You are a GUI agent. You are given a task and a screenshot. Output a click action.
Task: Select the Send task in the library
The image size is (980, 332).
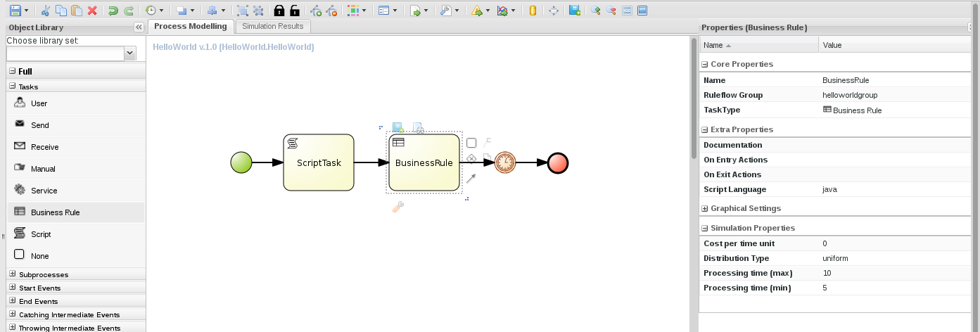pyautogui.click(x=76, y=125)
